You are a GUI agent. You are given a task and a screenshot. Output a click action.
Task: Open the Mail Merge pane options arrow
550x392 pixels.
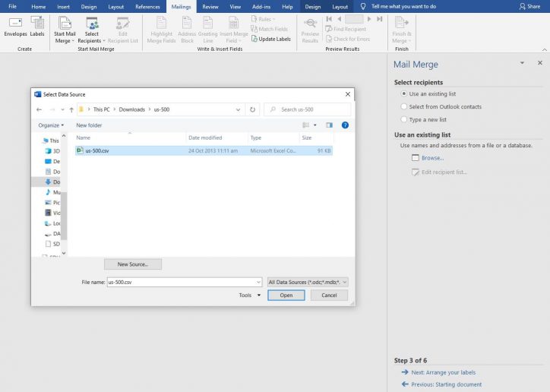[x=522, y=63]
